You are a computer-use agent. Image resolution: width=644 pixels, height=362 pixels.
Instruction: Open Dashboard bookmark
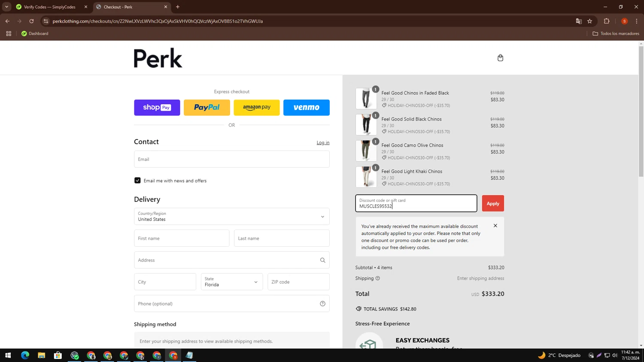click(35, 33)
